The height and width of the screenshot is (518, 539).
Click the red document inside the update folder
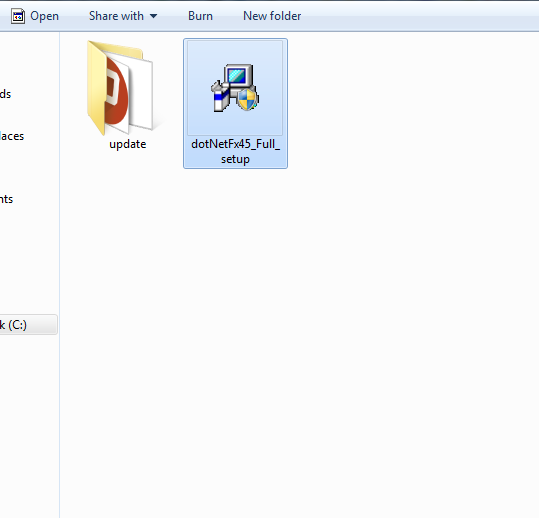[x=117, y=90]
